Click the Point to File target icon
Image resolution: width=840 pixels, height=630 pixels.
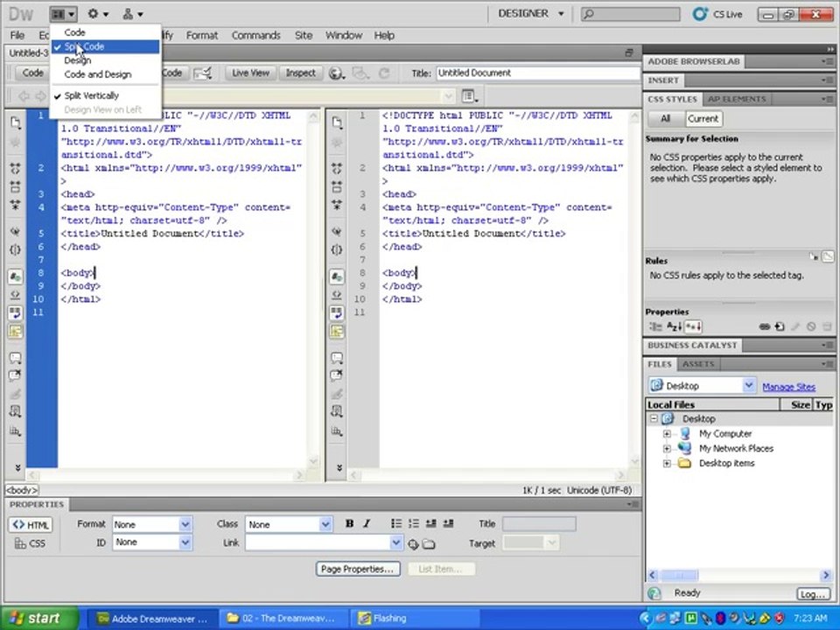tap(413, 544)
